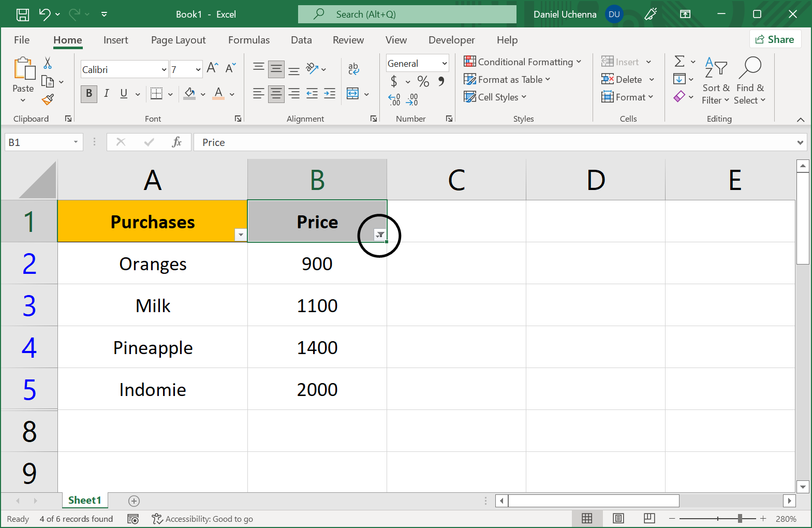This screenshot has width=812, height=528.
Task: Click the Save icon in title bar
Action: pyautogui.click(x=23, y=14)
